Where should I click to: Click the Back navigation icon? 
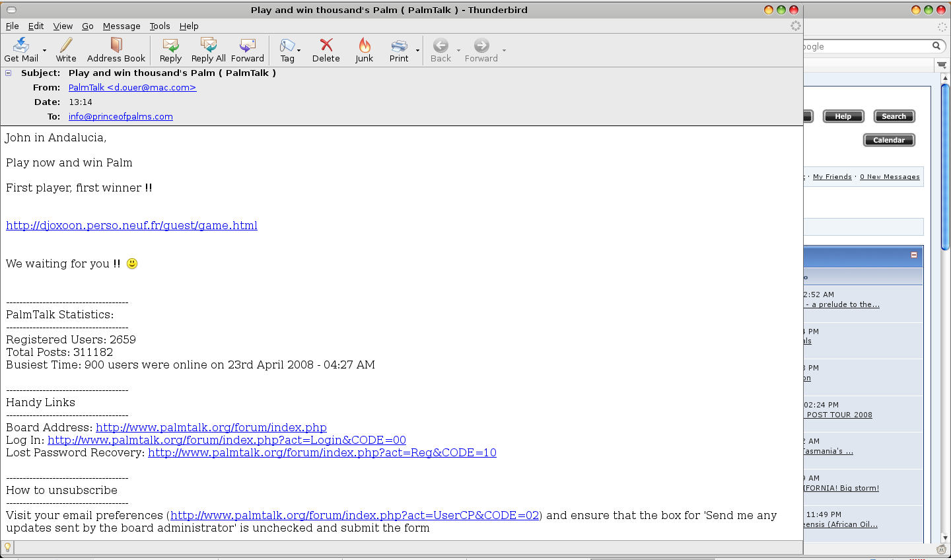pyautogui.click(x=440, y=45)
